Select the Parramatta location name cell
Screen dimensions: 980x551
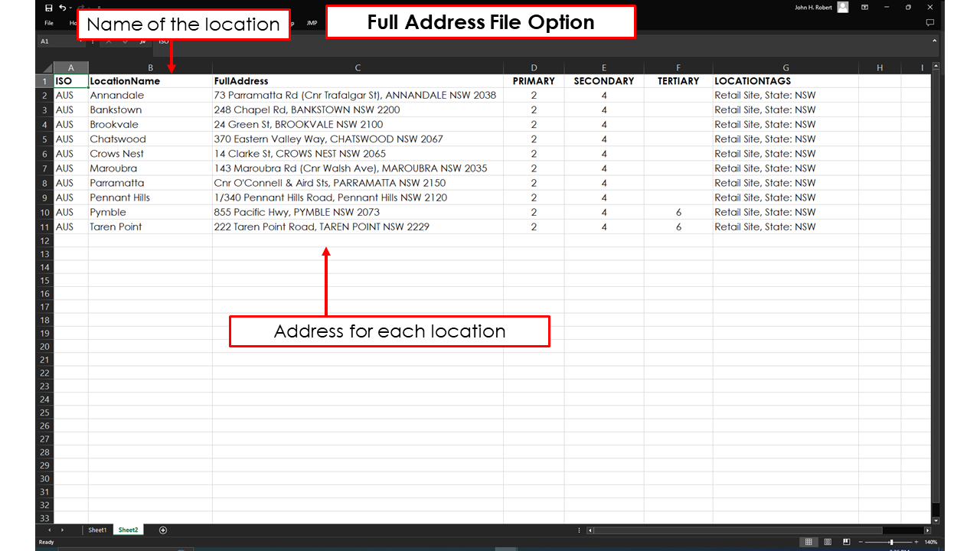coord(150,183)
